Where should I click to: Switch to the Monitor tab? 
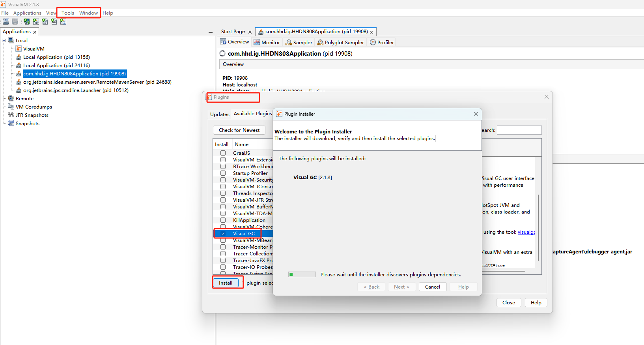point(267,43)
